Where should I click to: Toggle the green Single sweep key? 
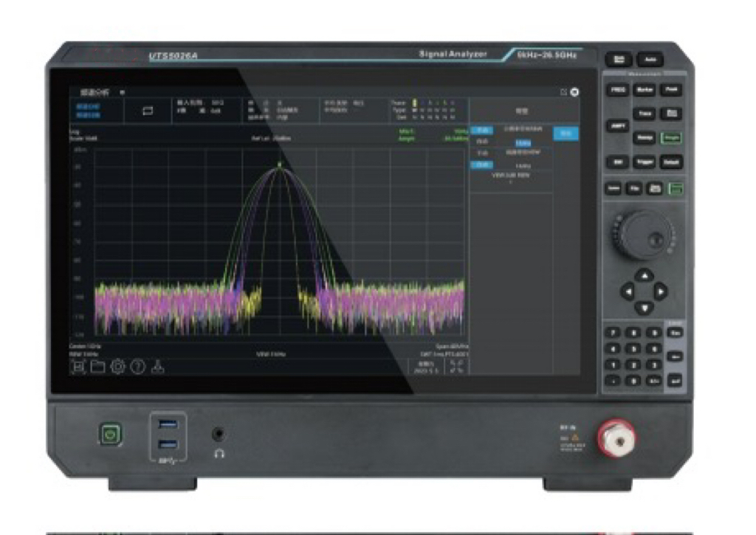click(x=671, y=138)
